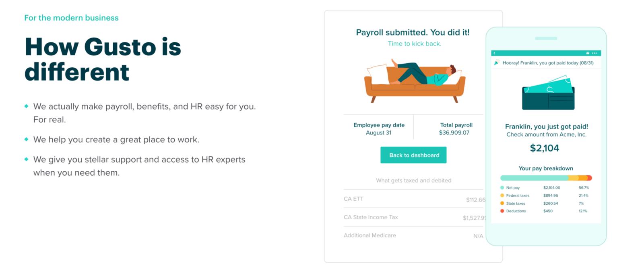644x270 pixels.
Task: Click the red Deductions legend dot
Action: [502, 211]
